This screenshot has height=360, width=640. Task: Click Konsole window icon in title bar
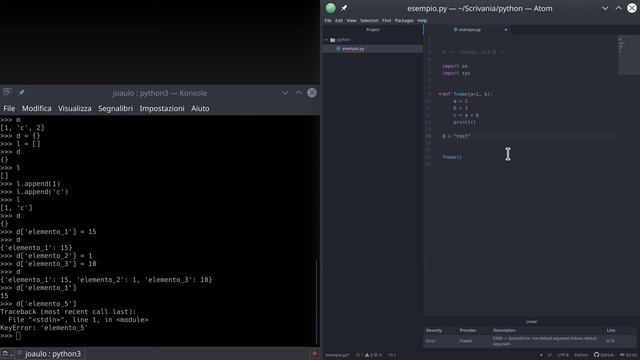coord(7,93)
